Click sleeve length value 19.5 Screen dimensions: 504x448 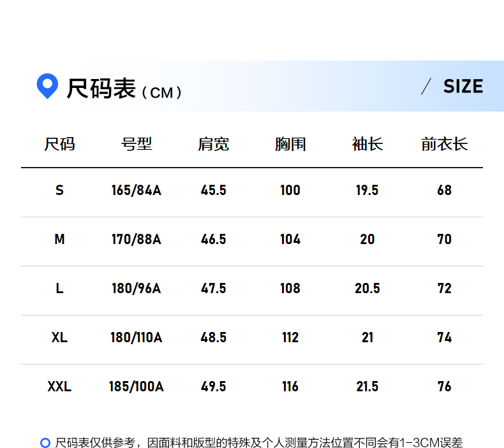click(x=367, y=190)
